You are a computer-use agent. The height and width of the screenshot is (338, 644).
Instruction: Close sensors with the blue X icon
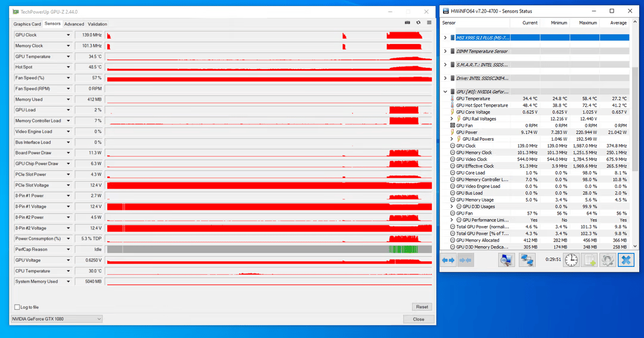626,260
